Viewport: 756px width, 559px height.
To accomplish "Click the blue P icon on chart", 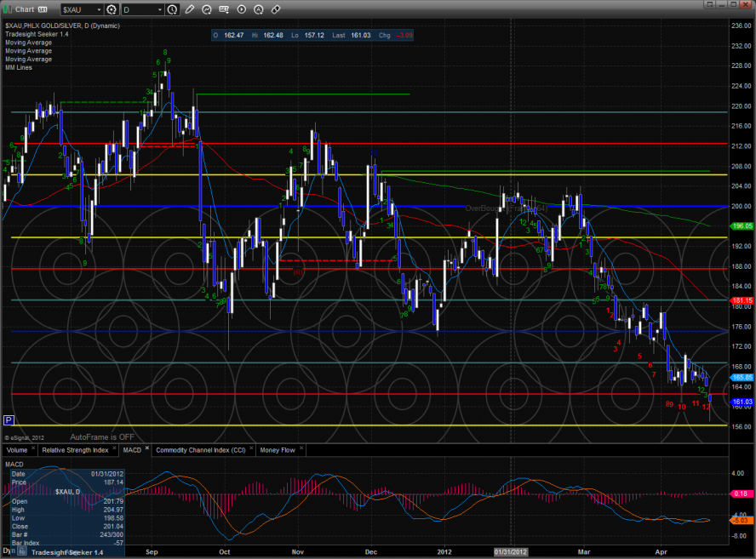I will point(9,419).
